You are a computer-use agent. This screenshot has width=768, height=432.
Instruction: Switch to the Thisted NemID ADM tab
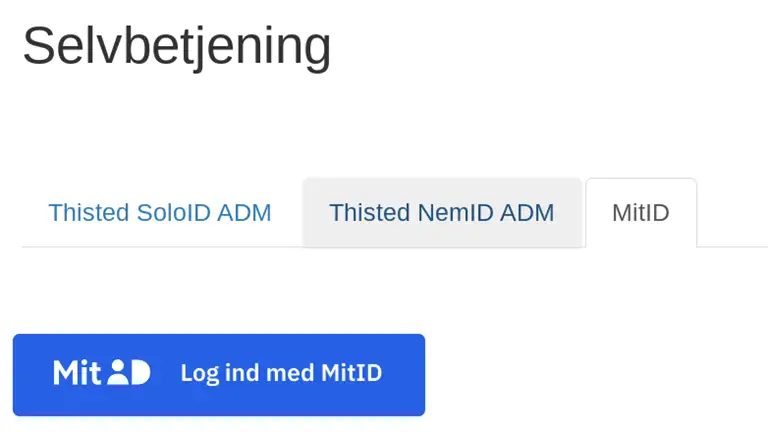pos(442,213)
